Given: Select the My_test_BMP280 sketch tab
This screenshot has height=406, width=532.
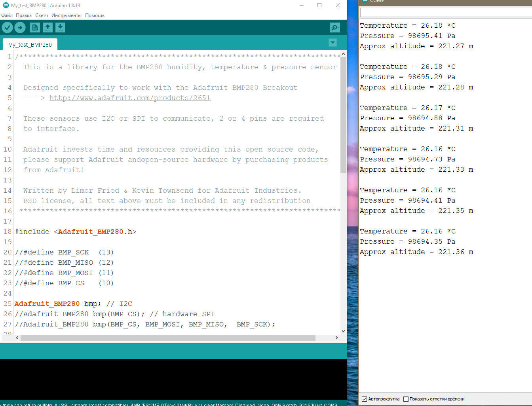Looking at the screenshot, I should pos(30,44).
